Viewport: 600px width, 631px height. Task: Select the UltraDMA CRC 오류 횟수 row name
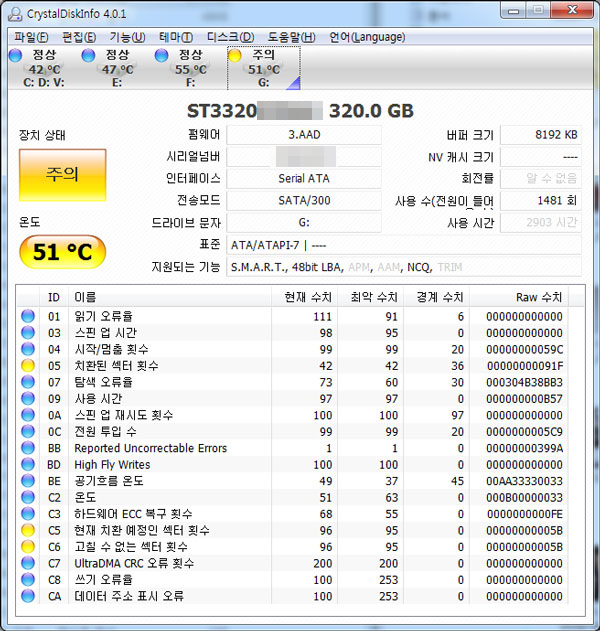tap(134, 563)
